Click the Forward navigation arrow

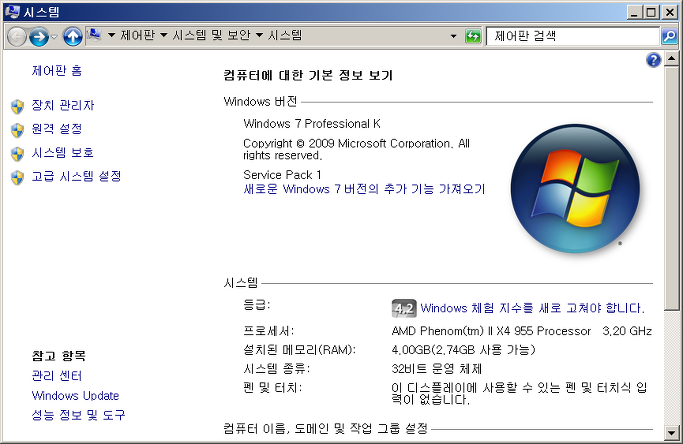[x=39, y=37]
